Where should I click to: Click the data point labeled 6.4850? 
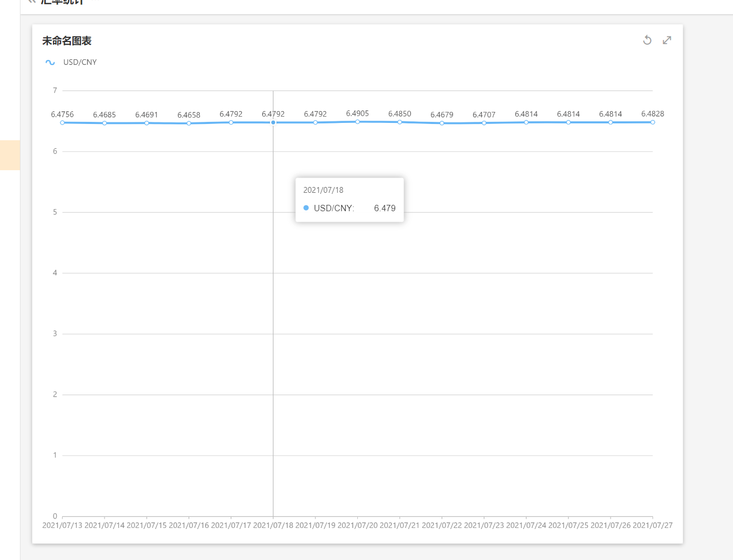400,122
